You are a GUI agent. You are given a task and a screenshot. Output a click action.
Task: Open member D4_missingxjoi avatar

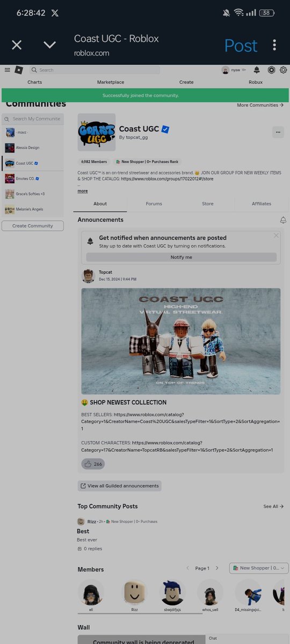tap(249, 592)
